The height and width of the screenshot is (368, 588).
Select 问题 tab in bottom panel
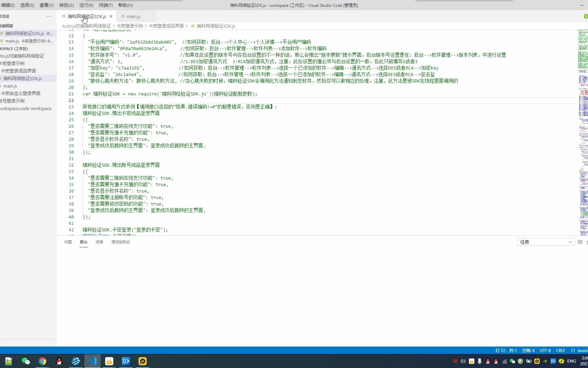pyautogui.click(x=68, y=242)
